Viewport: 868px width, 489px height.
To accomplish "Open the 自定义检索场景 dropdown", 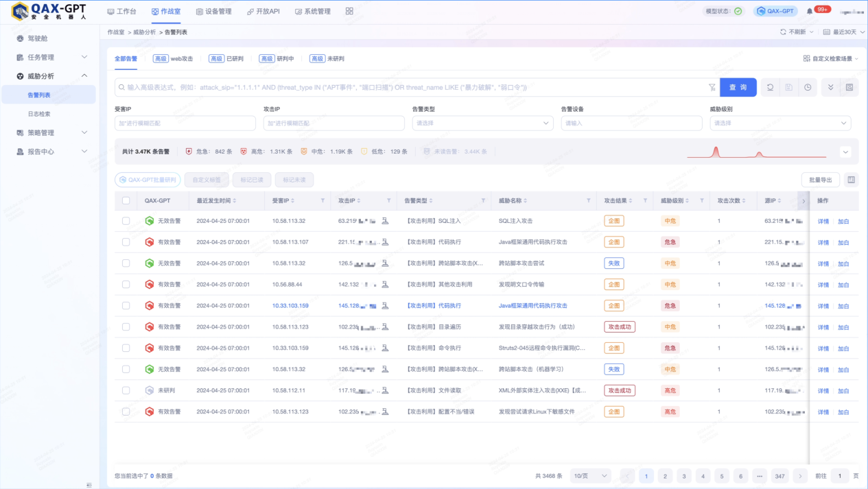I will [831, 59].
